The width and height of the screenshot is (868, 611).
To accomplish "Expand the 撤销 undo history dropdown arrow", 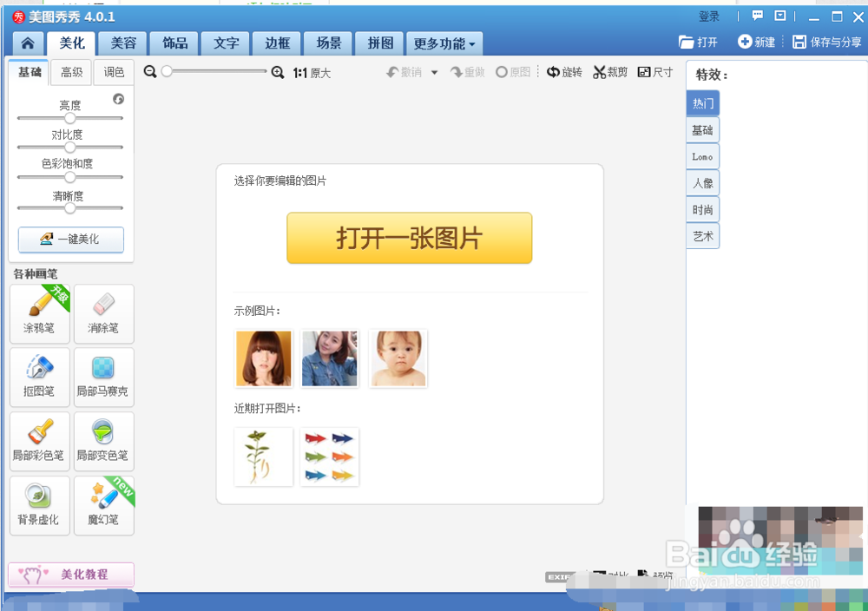I will pyautogui.click(x=435, y=73).
